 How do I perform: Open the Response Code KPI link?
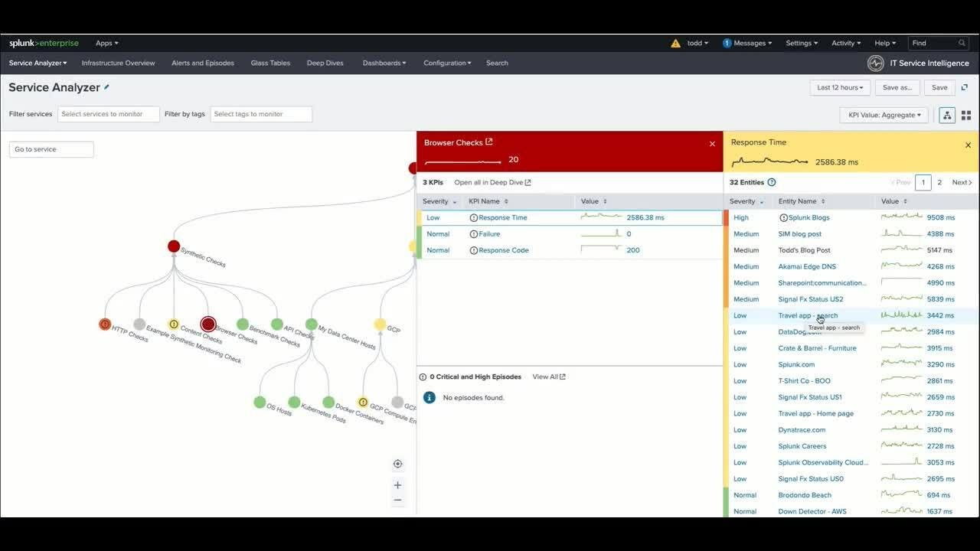point(504,250)
